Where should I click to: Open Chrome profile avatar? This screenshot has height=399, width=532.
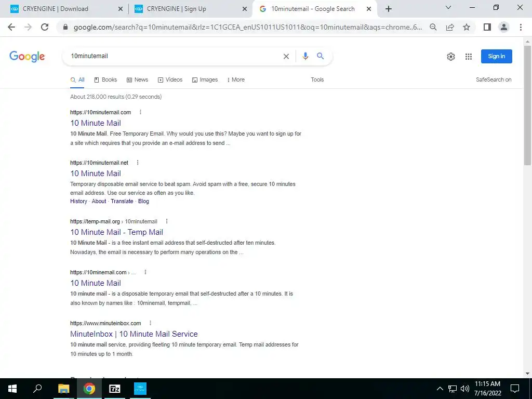tap(504, 27)
